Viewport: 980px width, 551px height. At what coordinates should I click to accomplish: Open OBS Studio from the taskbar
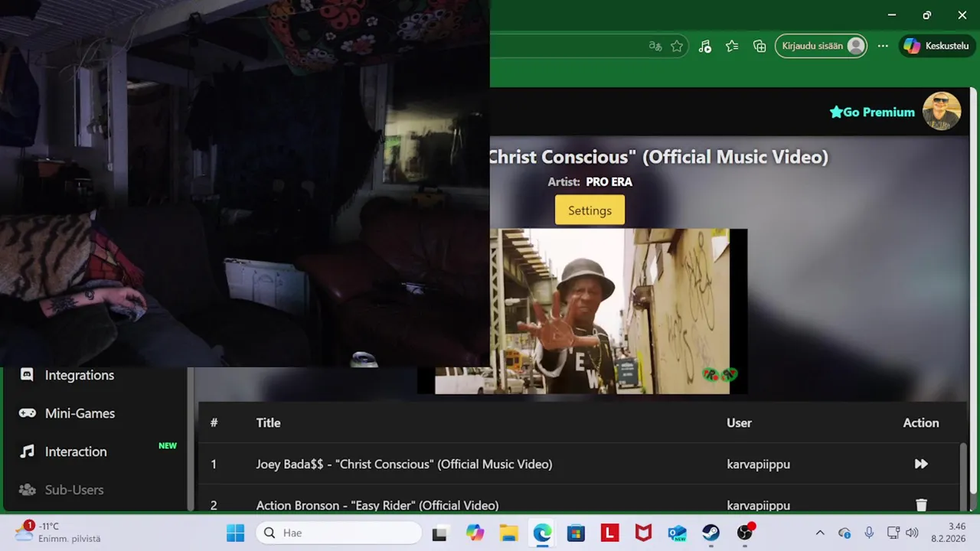tap(744, 533)
